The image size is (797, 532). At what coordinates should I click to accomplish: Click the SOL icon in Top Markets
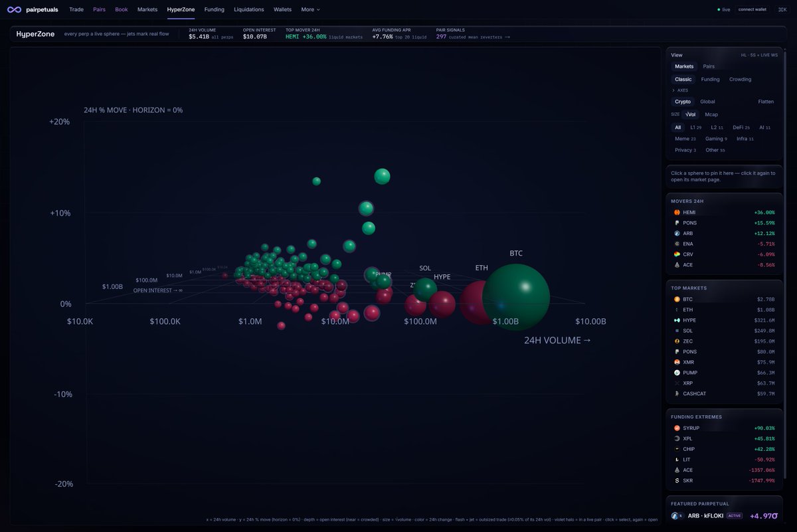click(x=677, y=331)
